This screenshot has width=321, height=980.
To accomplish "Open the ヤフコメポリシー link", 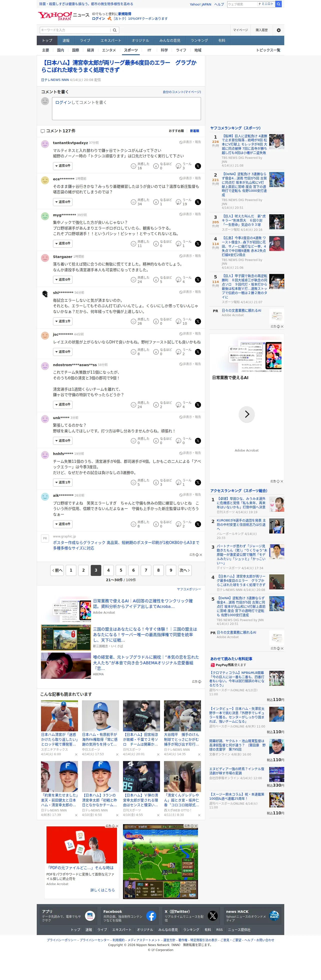I will tap(189, 589).
